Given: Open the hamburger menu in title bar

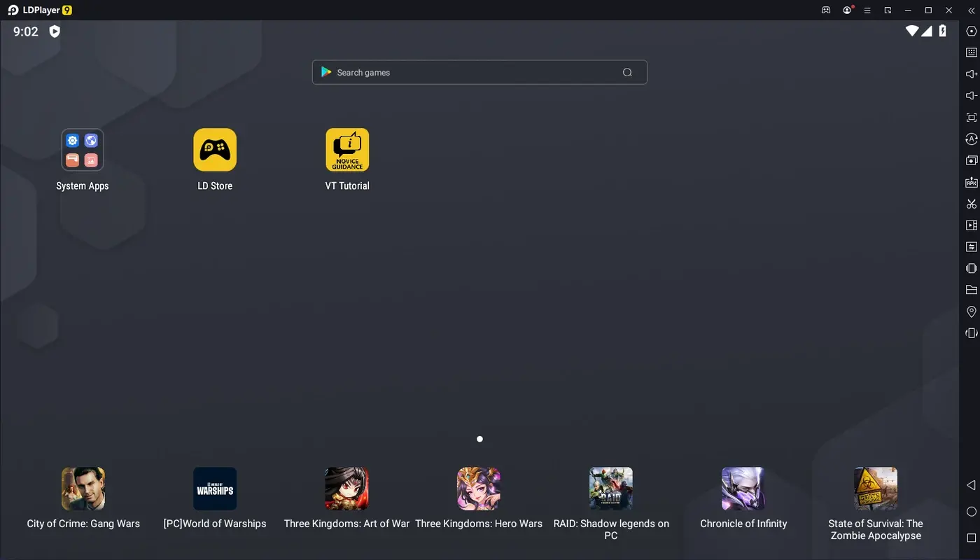Looking at the screenshot, I should [x=867, y=10].
